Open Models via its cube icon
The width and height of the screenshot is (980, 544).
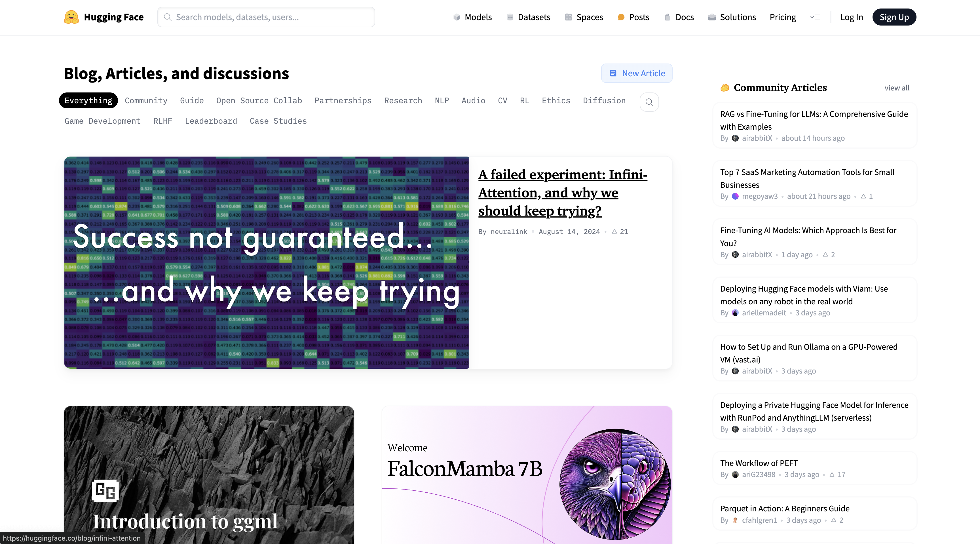(x=457, y=17)
